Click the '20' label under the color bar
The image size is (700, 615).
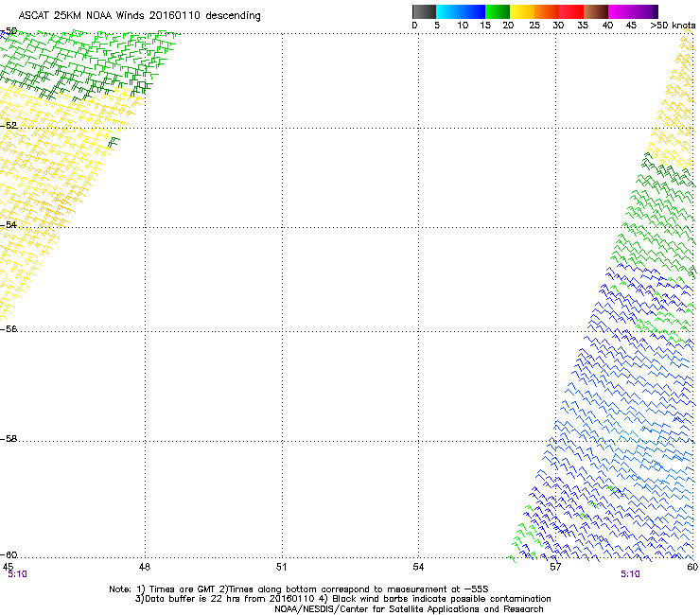point(508,26)
